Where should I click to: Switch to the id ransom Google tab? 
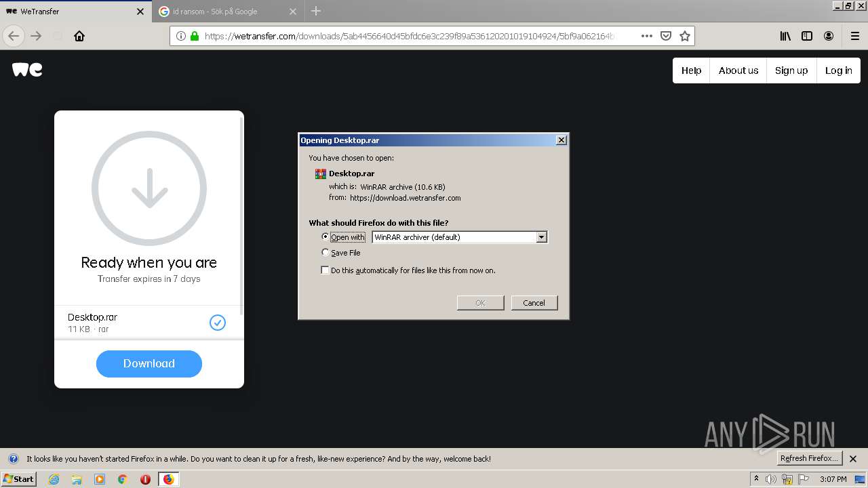pos(227,12)
